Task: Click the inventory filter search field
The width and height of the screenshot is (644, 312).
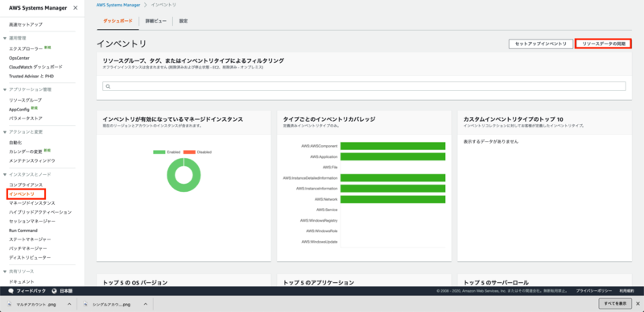Action: tap(365, 86)
